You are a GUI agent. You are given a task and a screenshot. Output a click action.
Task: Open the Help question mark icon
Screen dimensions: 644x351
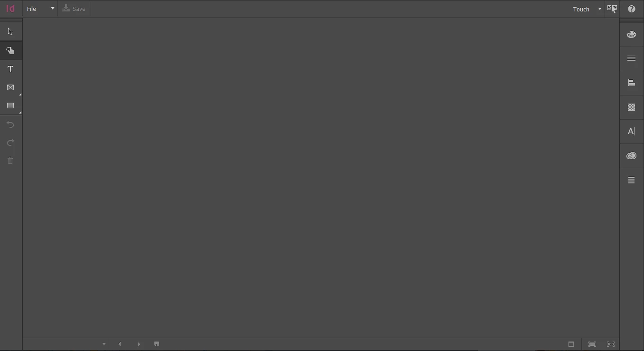(x=632, y=9)
